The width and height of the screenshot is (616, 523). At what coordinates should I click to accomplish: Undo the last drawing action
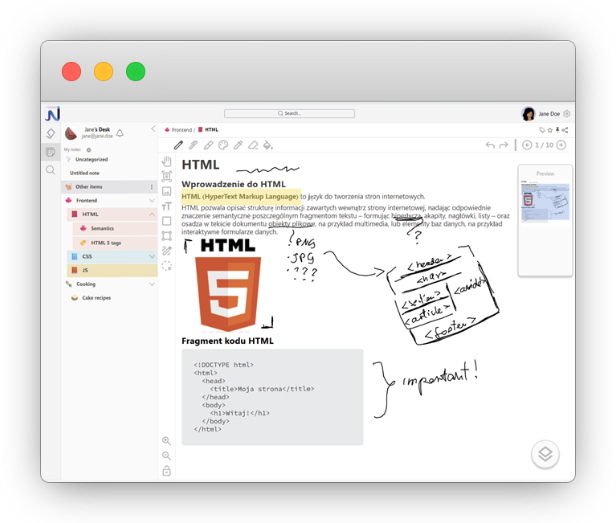490,145
